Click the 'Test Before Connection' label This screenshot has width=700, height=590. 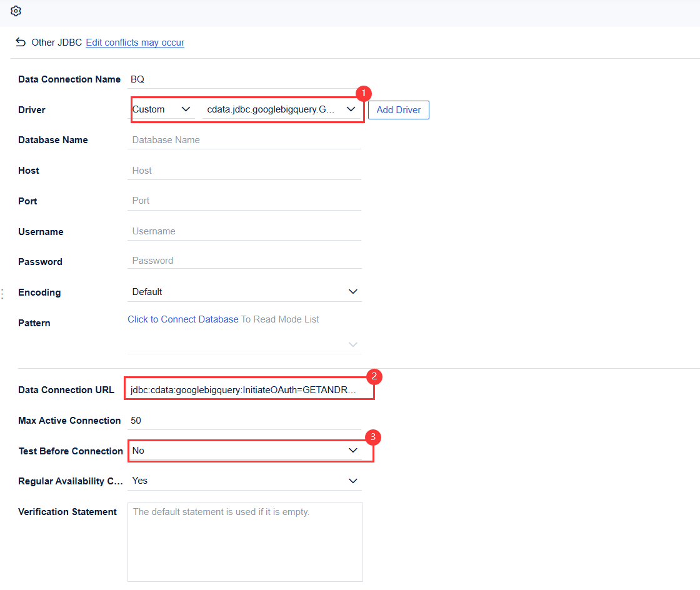pyautogui.click(x=71, y=451)
